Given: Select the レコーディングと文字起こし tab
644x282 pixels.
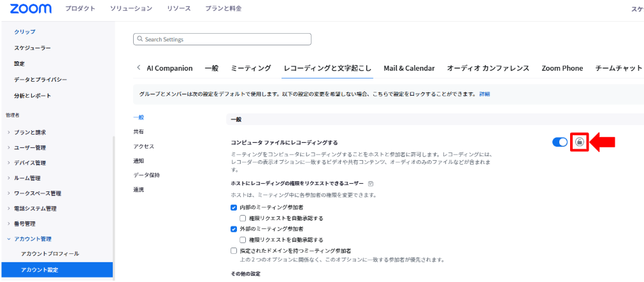Looking at the screenshot, I should (327, 68).
